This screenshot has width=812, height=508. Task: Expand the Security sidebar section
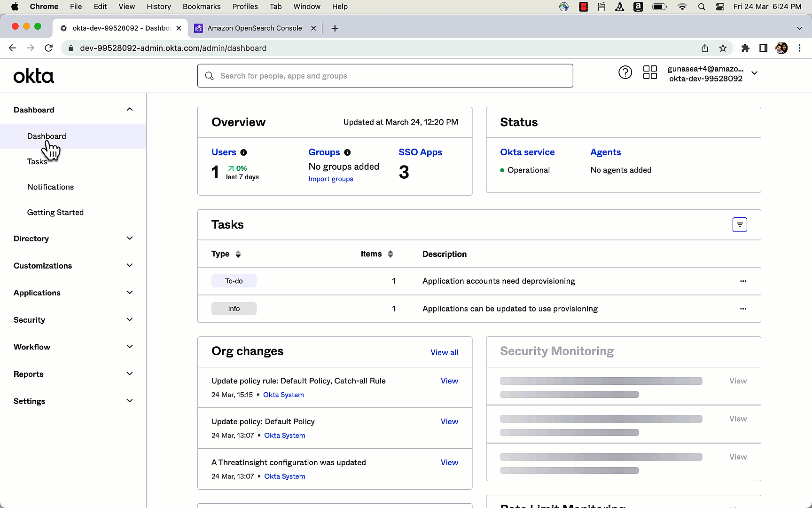pos(130,320)
